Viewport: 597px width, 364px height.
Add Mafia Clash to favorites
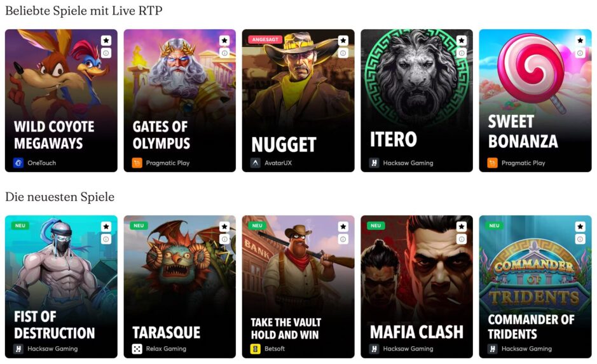(x=462, y=227)
